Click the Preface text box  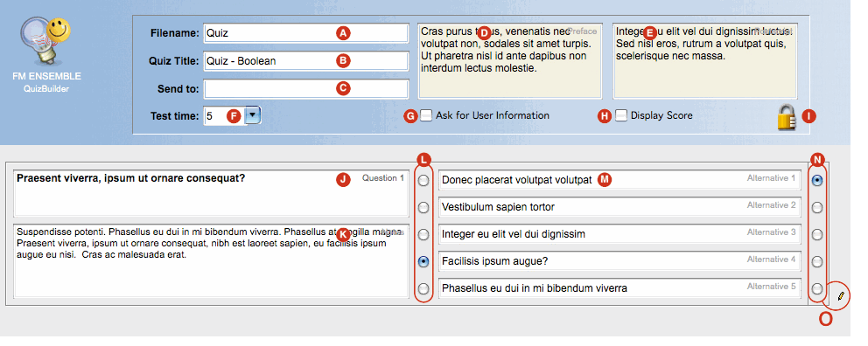tap(509, 61)
